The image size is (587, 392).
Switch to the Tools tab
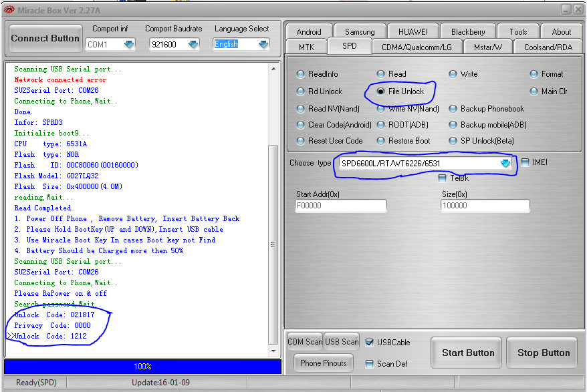pos(518,32)
